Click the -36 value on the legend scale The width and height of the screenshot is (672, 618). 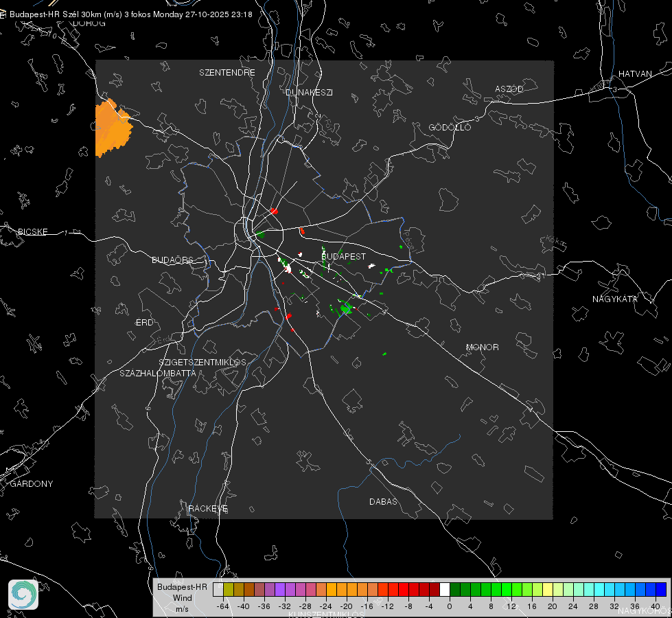pyautogui.click(x=264, y=606)
